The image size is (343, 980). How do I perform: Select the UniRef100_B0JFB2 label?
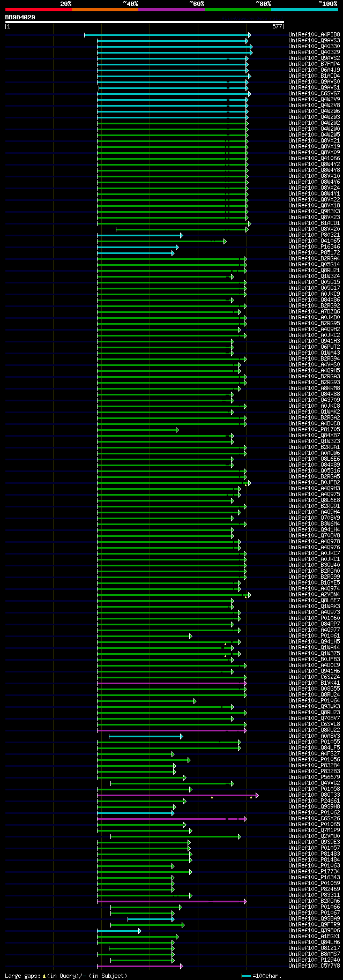tap(314, 483)
